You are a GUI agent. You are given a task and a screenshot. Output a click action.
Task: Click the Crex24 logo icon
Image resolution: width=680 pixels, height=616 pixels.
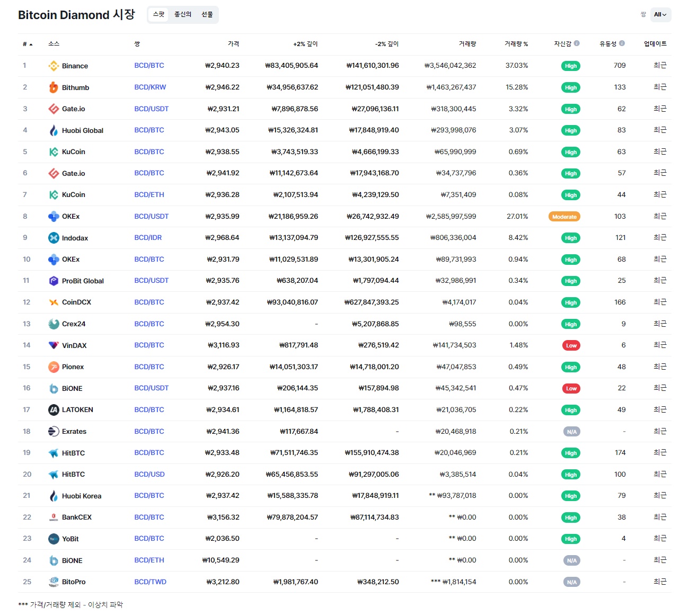(54, 324)
